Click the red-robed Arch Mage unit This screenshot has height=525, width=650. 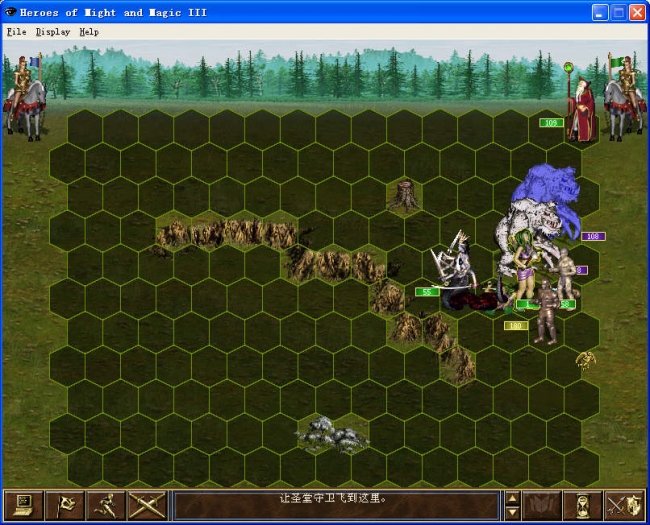coord(582,108)
